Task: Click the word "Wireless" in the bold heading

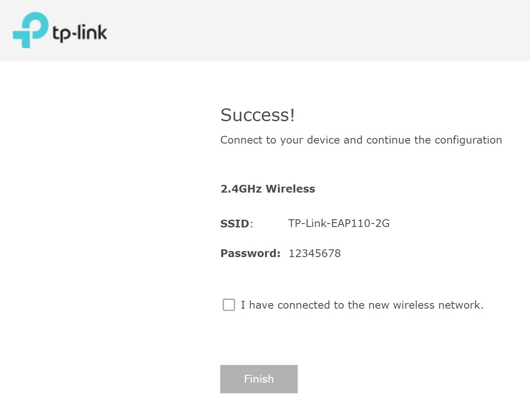Action: (290, 189)
